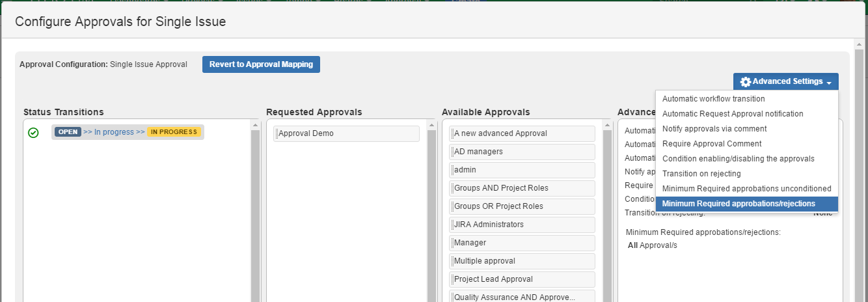Choose Automatic Request Approval notification
This screenshot has height=302, width=868.
pos(732,114)
